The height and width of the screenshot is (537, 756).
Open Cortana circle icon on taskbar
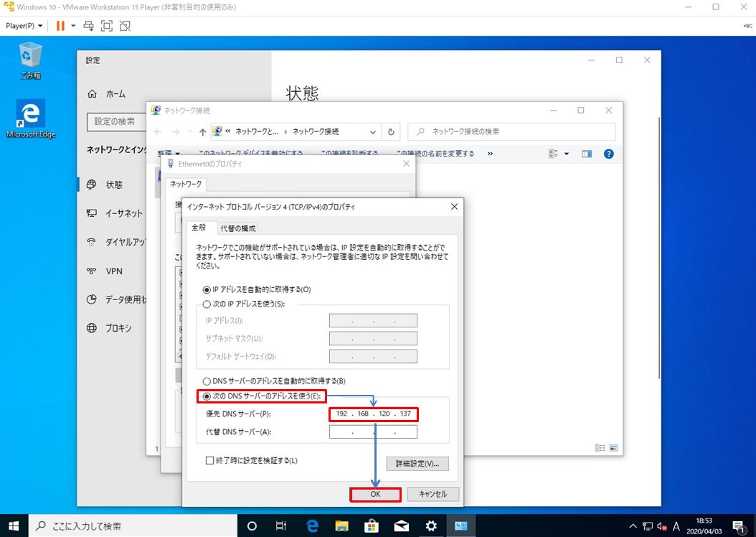coord(252,526)
